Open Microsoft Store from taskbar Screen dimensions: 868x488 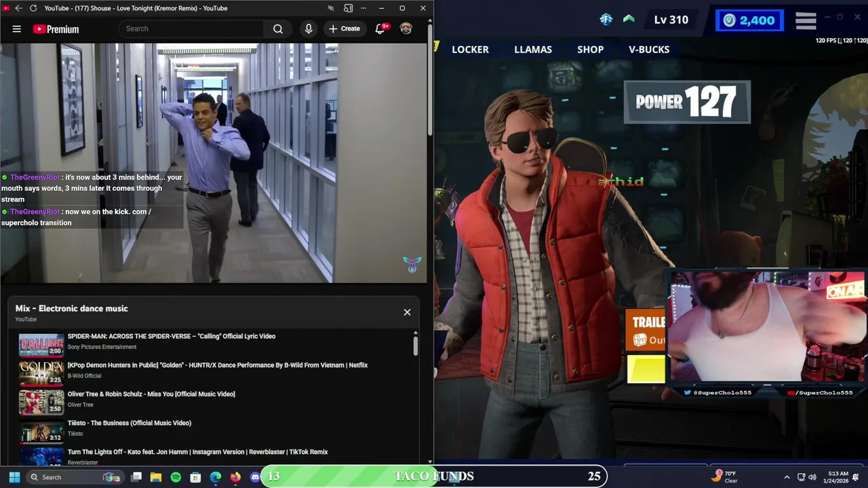coord(195,477)
